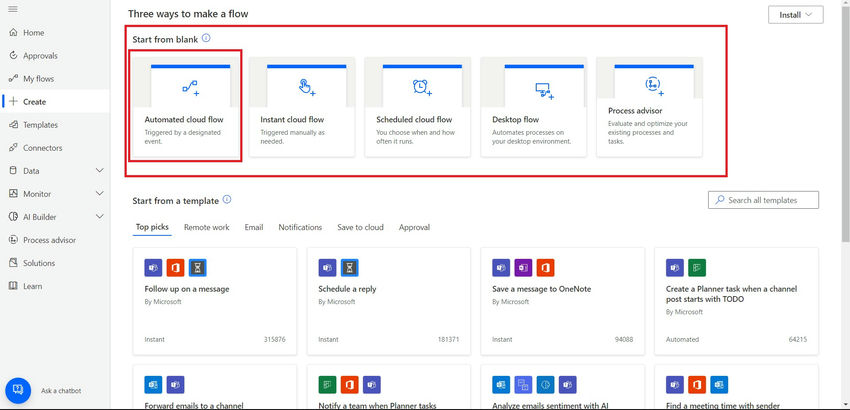
Task: Switch to the Remote work tab
Action: coord(206,228)
